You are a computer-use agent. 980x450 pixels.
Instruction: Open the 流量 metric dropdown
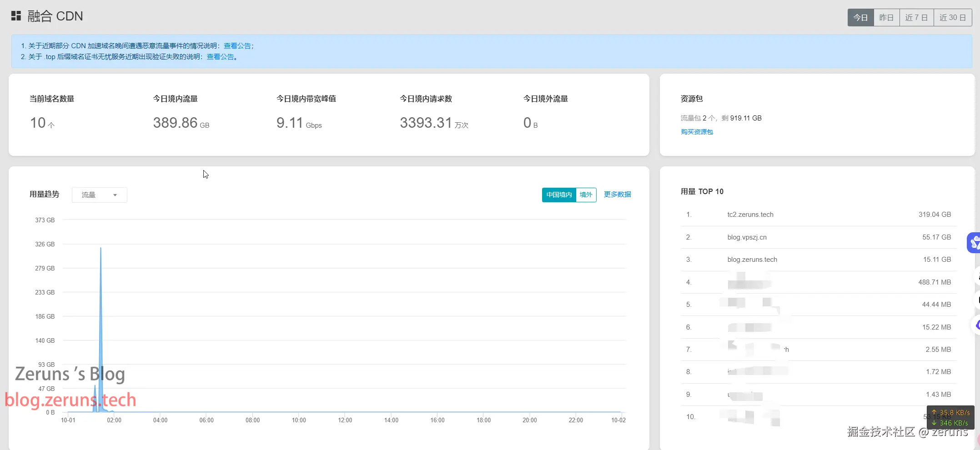click(x=99, y=195)
